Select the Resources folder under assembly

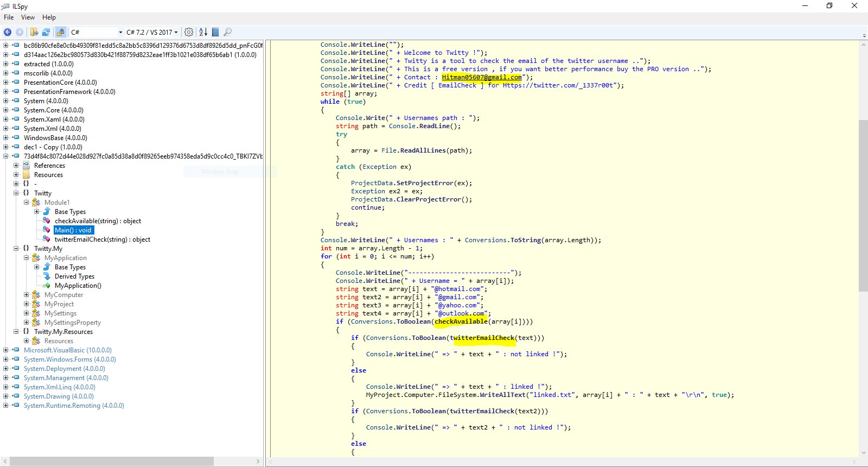[48, 175]
